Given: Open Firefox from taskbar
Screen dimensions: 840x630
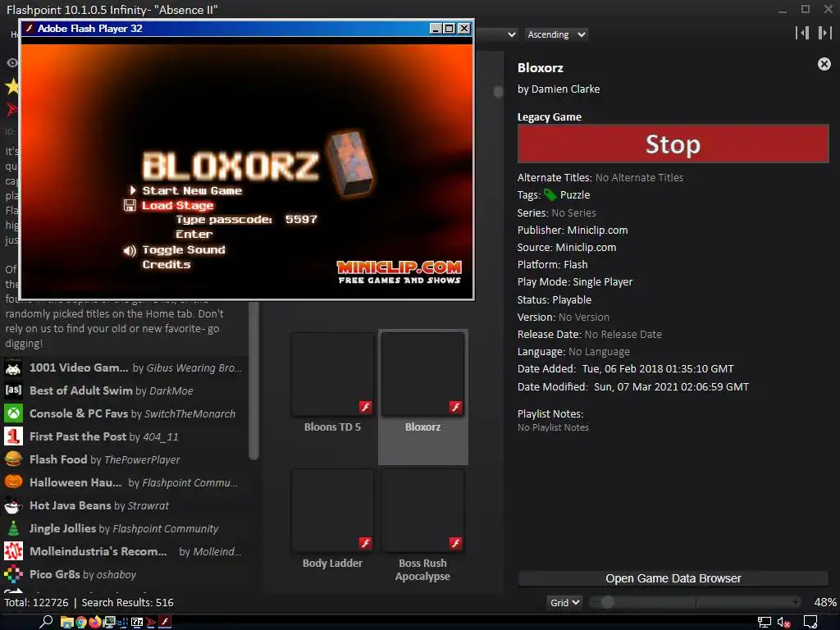Looking at the screenshot, I should 95,622.
